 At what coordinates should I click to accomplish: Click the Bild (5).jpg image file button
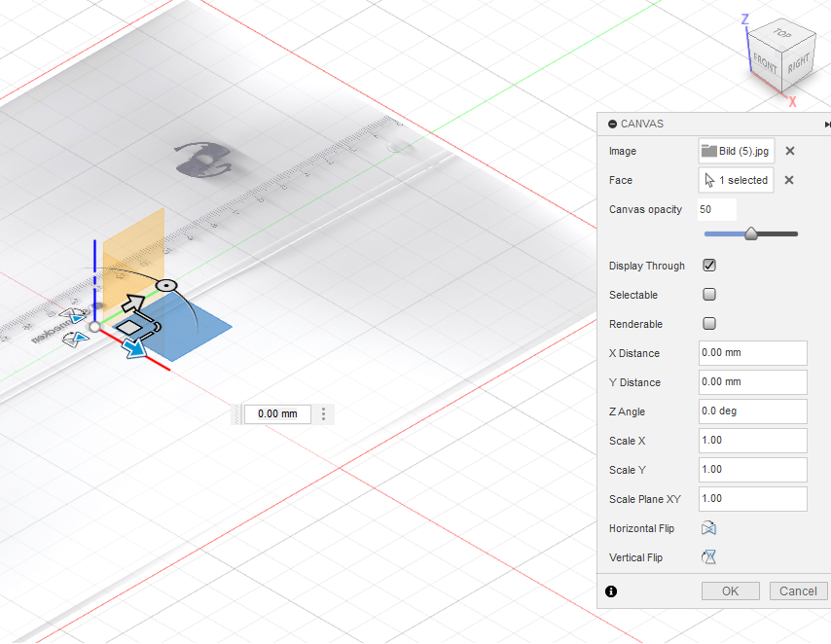pyautogui.click(x=737, y=151)
